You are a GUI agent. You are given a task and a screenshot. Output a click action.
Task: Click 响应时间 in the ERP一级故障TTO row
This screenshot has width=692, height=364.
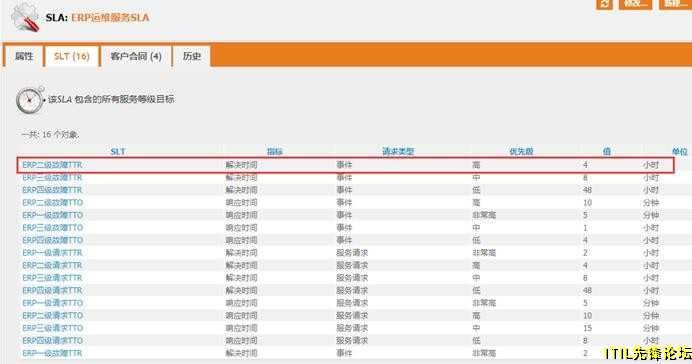point(241,215)
